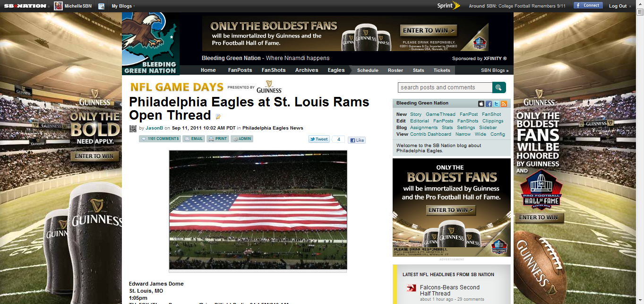Expand the My Blogs dropdown
This screenshot has width=644, height=304.
(x=123, y=6)
